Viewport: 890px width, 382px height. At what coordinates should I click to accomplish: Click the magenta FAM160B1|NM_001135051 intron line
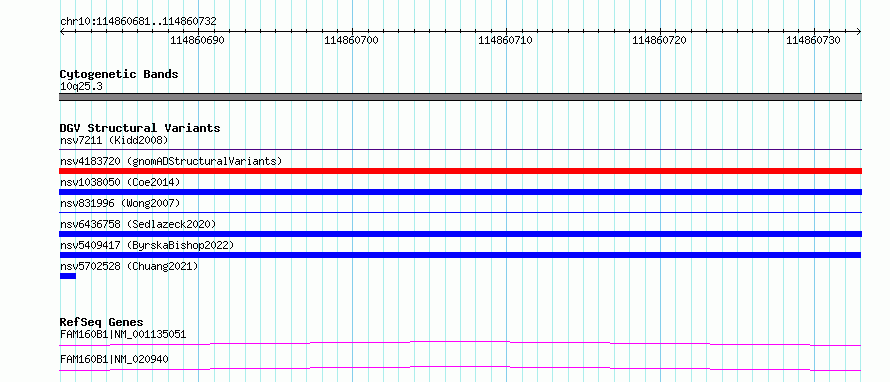click(460, 343)
